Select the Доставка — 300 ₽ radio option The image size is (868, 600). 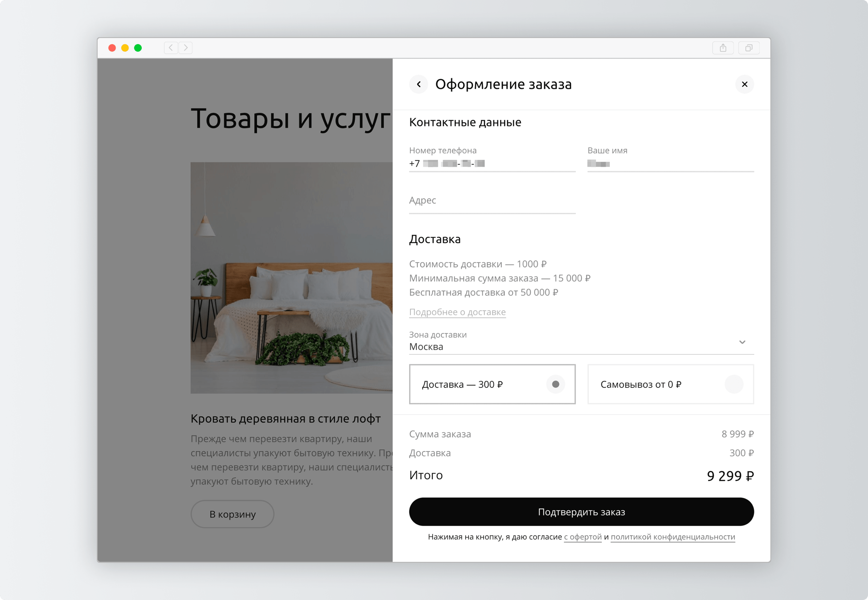555,384
